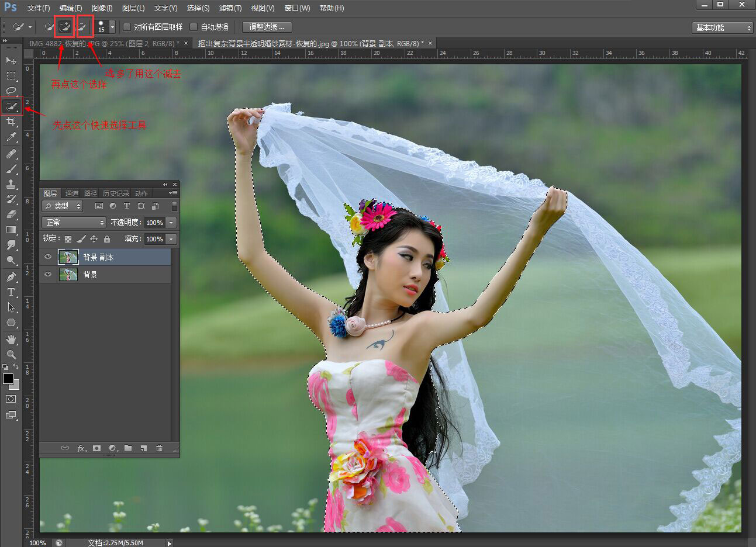
Task: Activate Add to selection mode in the options bar
Action: [x=64, y=26]
